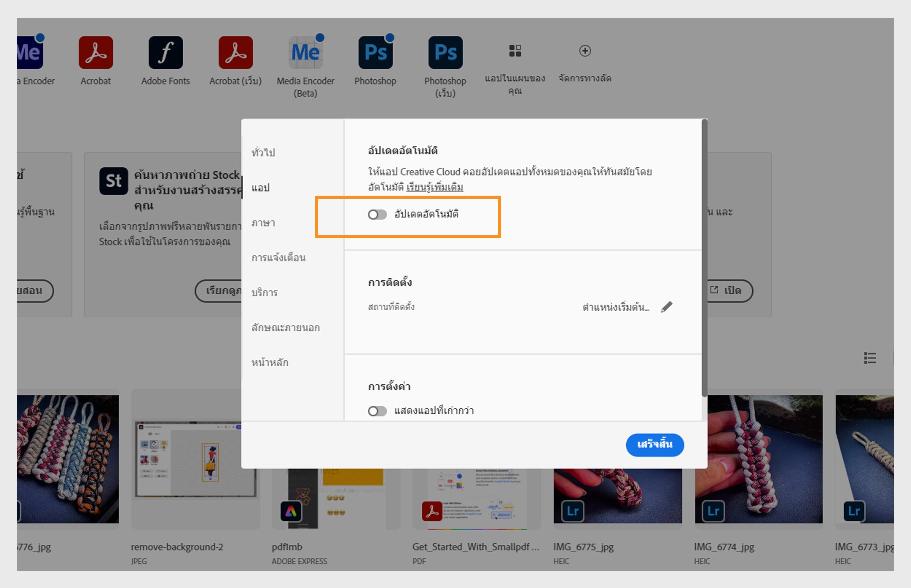
Task: Click the เสร็จสิ้น button
Action: (655, 445)
